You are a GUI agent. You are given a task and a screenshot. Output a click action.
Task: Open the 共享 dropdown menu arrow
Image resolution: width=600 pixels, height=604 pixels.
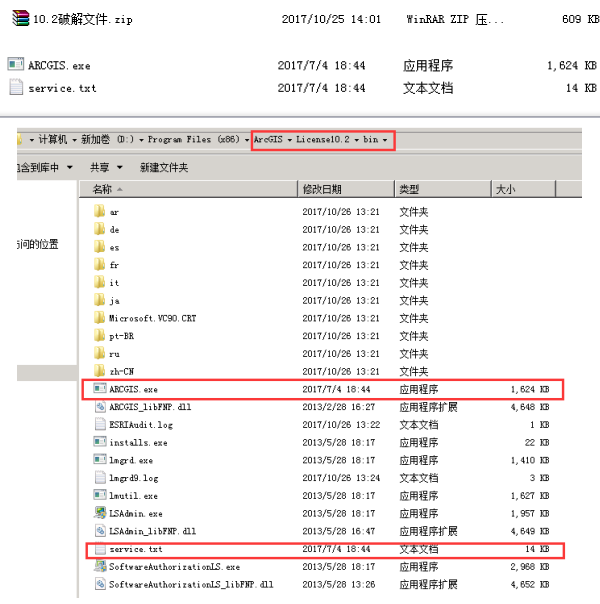tap(119, 168)
